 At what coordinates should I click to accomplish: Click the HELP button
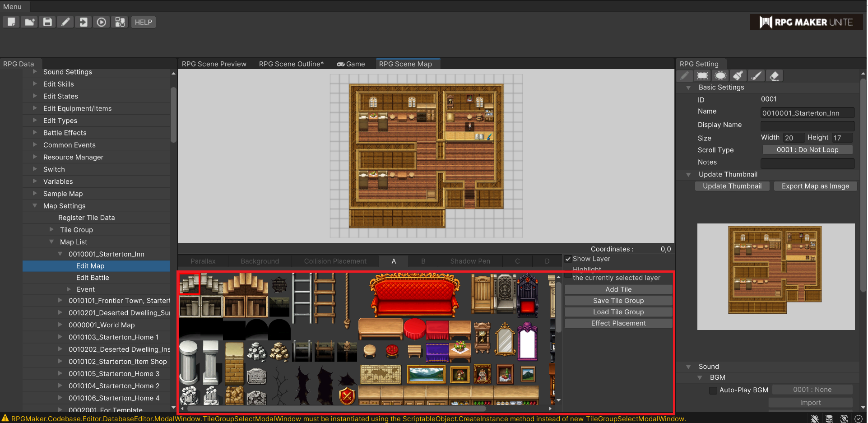144,22
